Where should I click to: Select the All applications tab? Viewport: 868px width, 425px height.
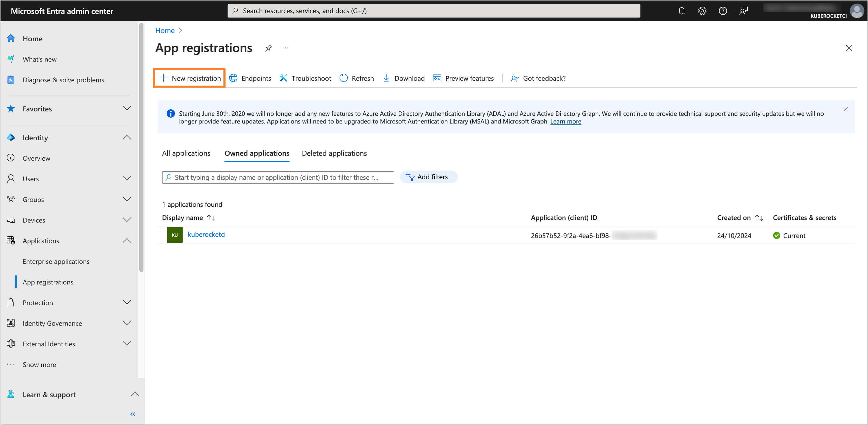(186, 153)
